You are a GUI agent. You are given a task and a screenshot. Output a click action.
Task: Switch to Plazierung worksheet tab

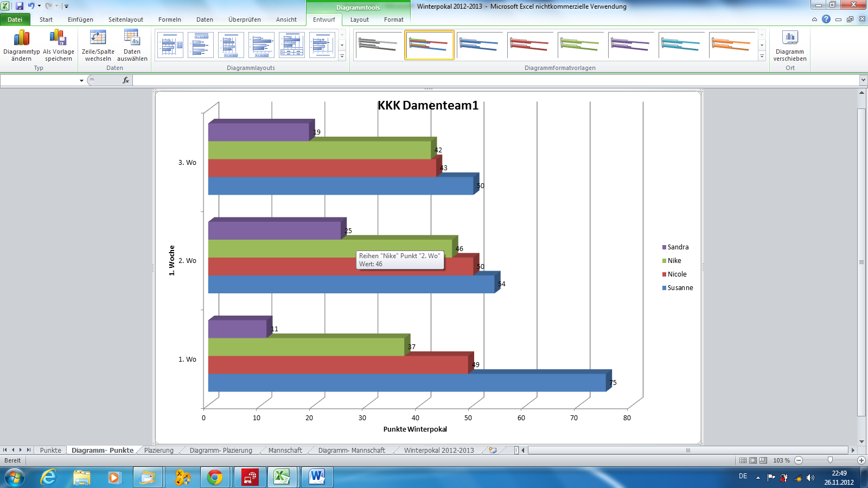pos(159,450)
